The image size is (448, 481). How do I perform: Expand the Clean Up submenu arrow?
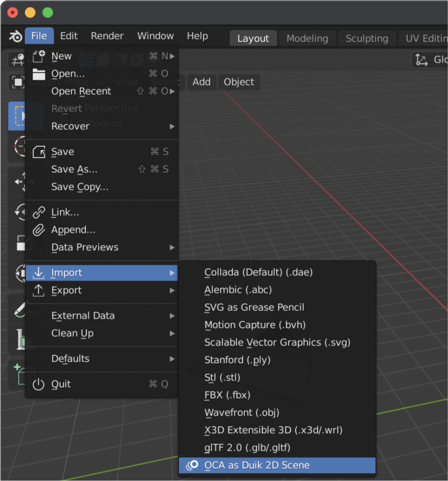pos(172,334)
